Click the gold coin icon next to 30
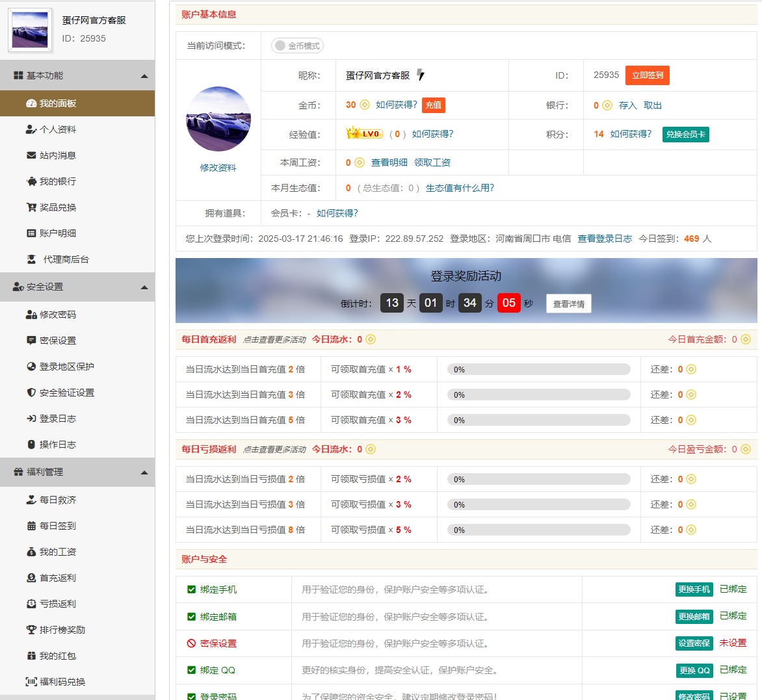Image resolution: width=762 pixels, height=700 pixels. [365, 105]
